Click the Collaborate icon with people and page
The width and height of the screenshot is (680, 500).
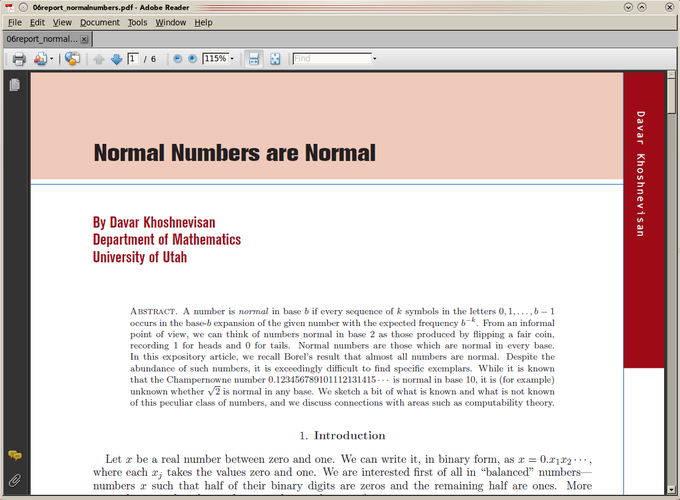point(40,59)
